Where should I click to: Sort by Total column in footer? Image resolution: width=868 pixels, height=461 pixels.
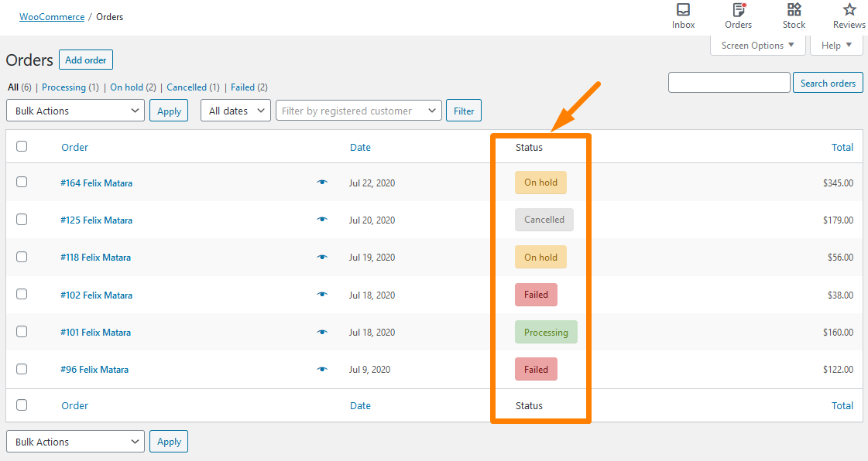(x=842, y=405)
